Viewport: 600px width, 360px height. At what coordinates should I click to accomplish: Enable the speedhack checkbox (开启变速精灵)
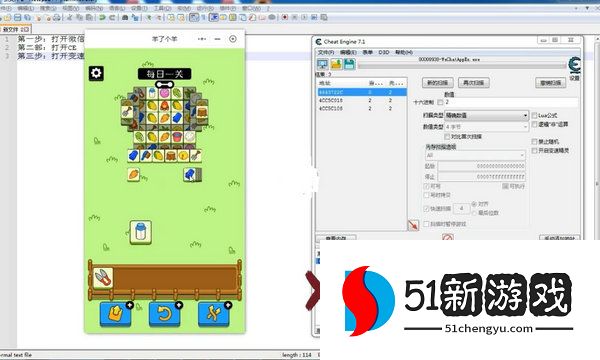click(x=535, y=151)
